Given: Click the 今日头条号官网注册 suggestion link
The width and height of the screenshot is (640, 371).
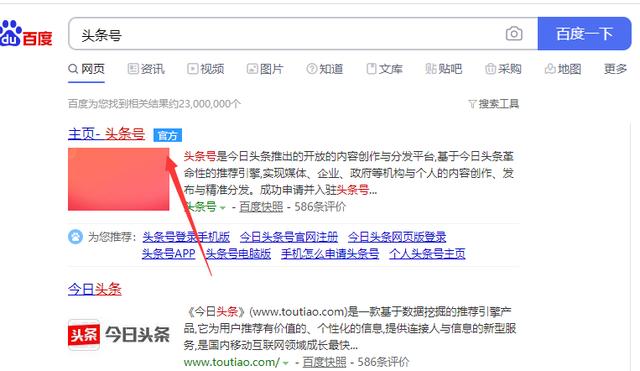Looking at the screenshot, I should pyautogui.click(x=289, y=237).
